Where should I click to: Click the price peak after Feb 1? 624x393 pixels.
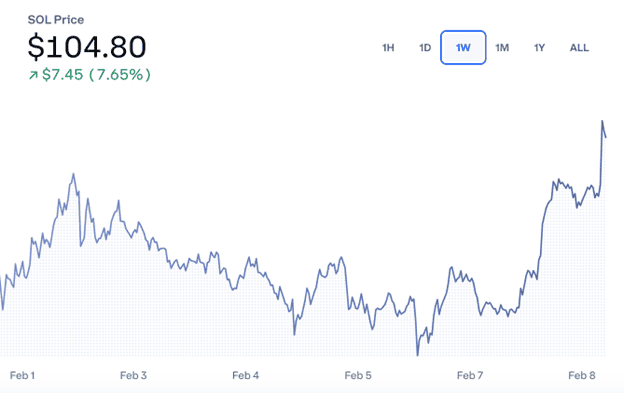[73, 174]
